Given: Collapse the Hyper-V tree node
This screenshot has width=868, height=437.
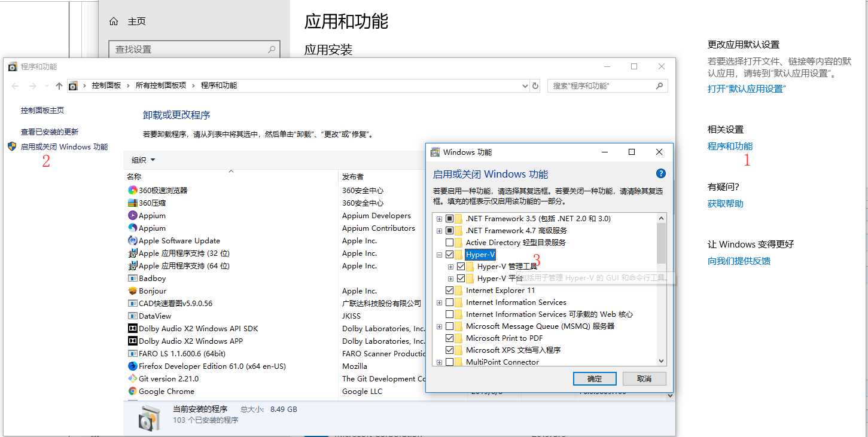Looking at the screenshot, I should click(439, 255).
